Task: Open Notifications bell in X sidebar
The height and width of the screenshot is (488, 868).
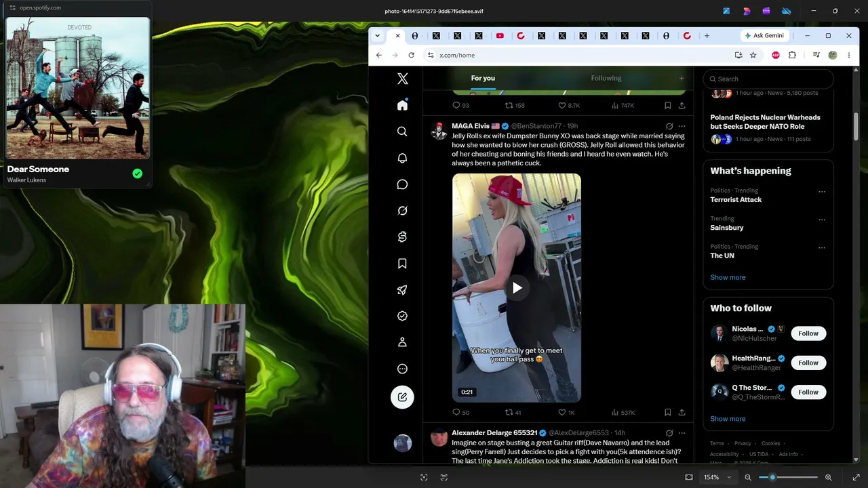Action: 402,158
